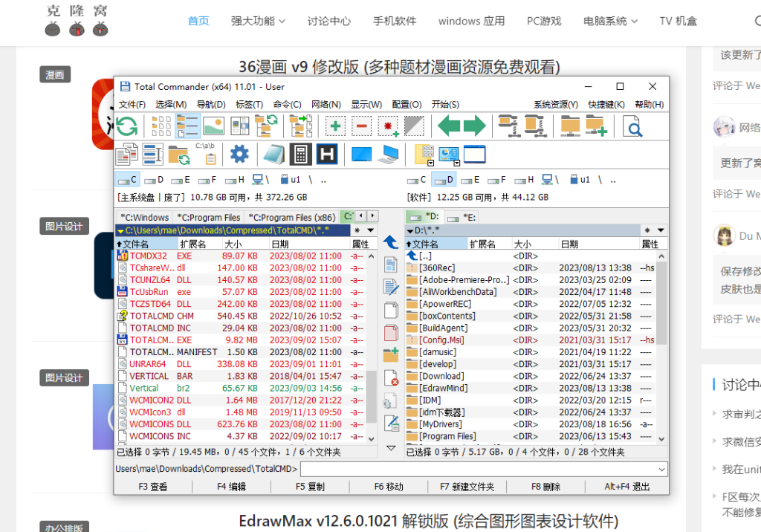Open left panel directory history dropdown arrow
761x532 pixels.
pos(370,230)
